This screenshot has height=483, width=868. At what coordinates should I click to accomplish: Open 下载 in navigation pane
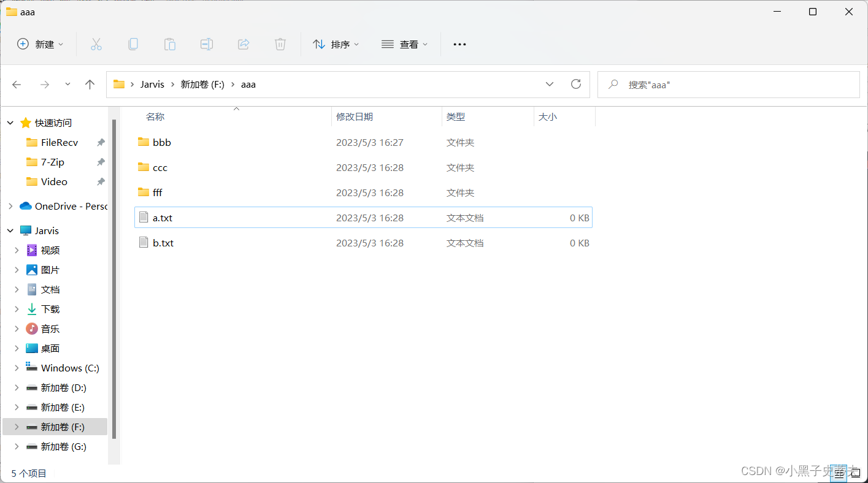[50, 309]
